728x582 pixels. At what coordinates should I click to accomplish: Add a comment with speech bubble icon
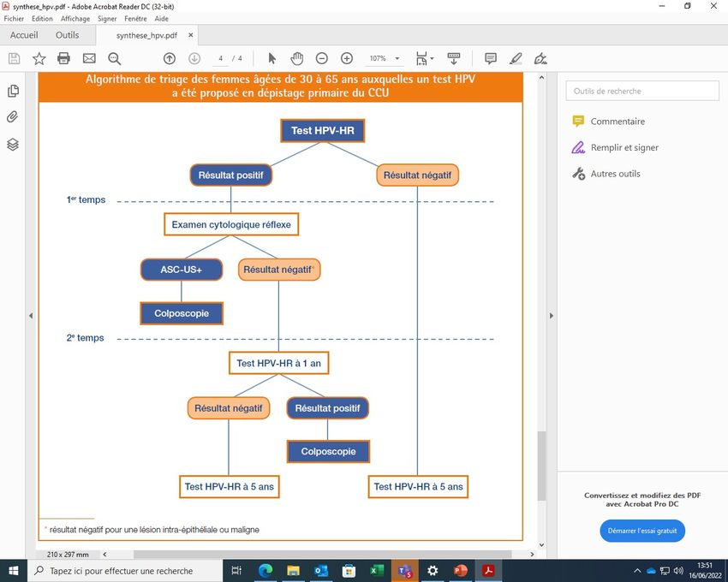point(491,58)
